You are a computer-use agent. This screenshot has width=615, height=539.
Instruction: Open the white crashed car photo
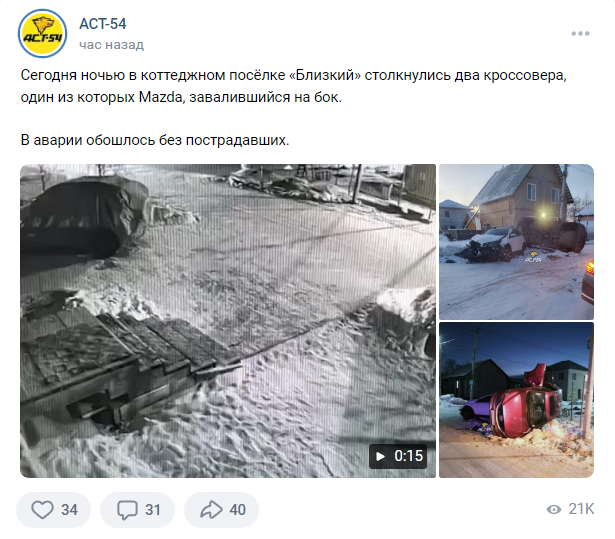(x=516, y=242)
